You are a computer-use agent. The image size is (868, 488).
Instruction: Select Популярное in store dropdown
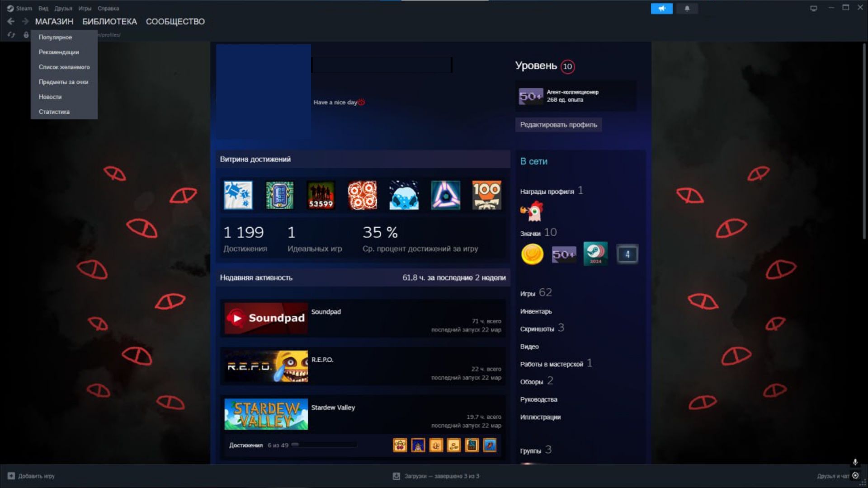(64, 37)
